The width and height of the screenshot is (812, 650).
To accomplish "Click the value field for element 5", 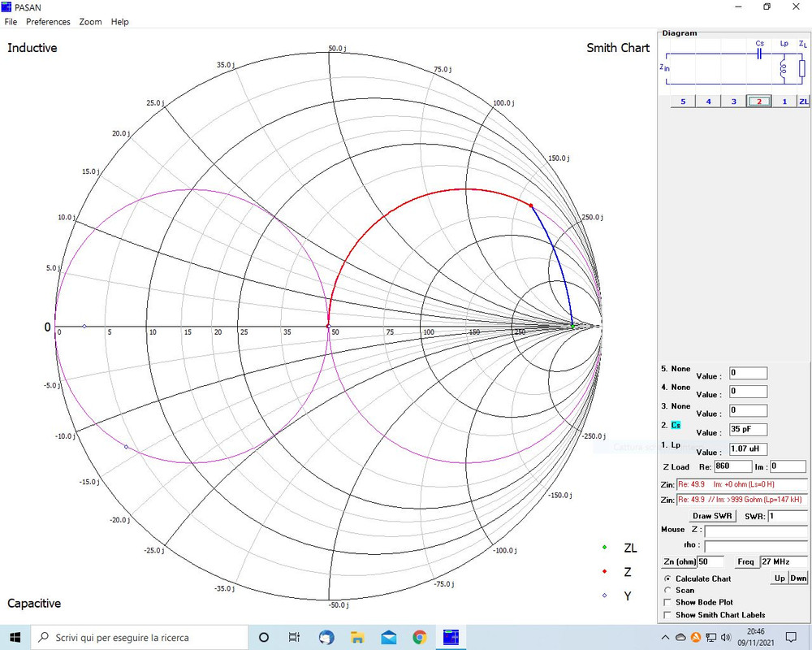I will point(749,373).
